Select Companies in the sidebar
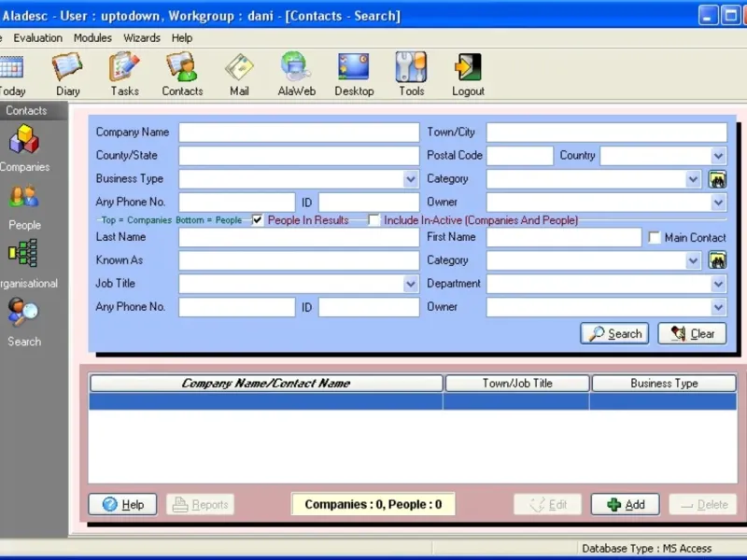The width and height of the screenshot is (747, 560). [24, 148]
